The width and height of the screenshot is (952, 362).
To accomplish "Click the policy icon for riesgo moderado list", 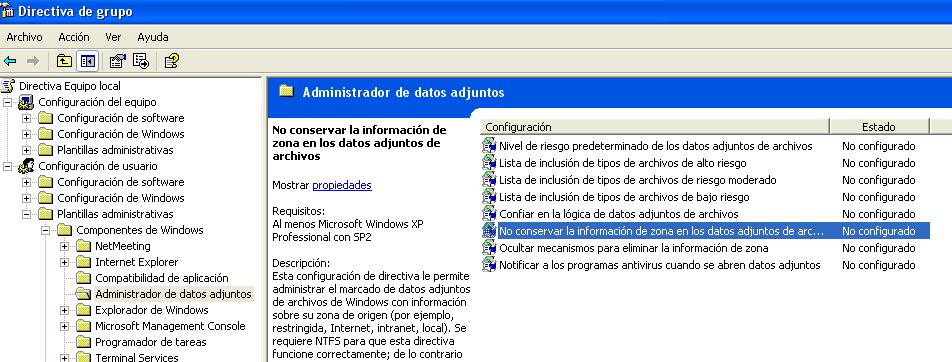I will coord(489,180).
